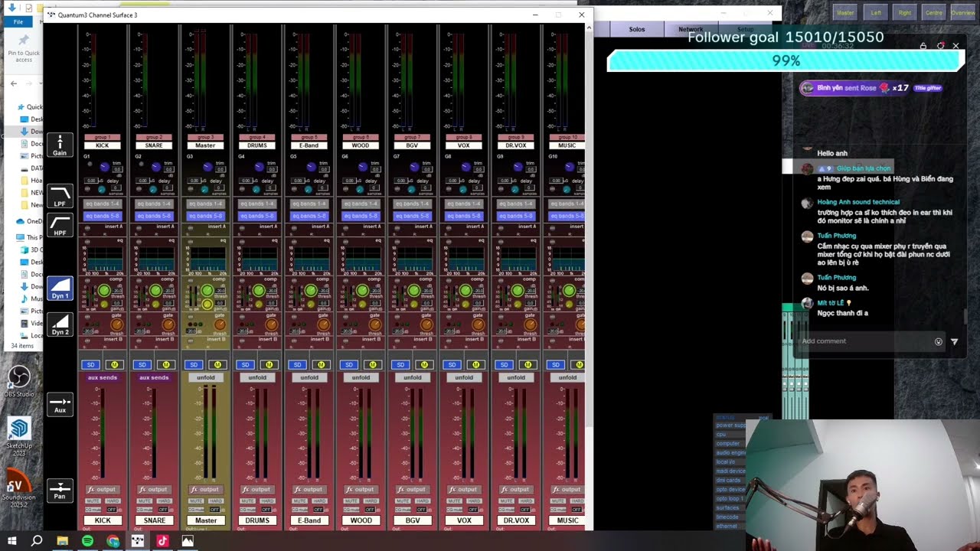Switch to the Network tab
Image resolution: width=980 pixels, height=551 pixels.
click(691, 29)
